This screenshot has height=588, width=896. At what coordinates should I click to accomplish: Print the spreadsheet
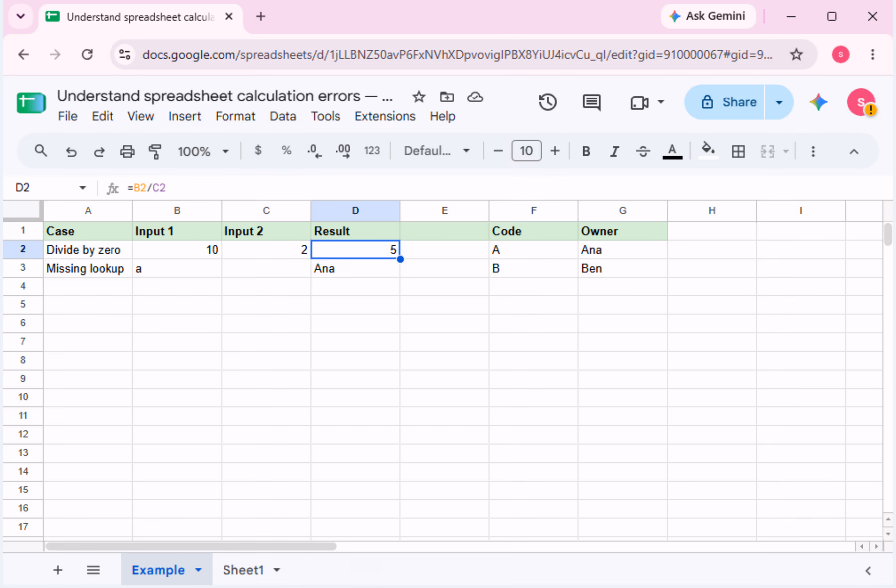tap(127, 151)
